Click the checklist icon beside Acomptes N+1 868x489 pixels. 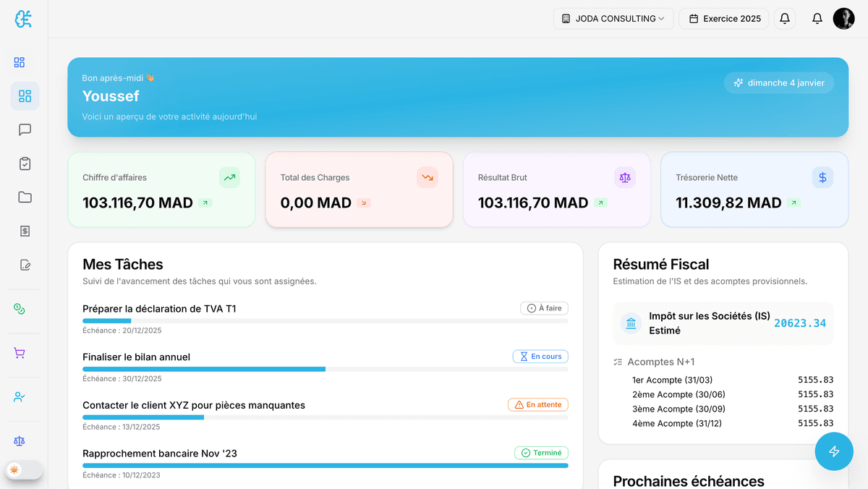(x=618, y=362)
